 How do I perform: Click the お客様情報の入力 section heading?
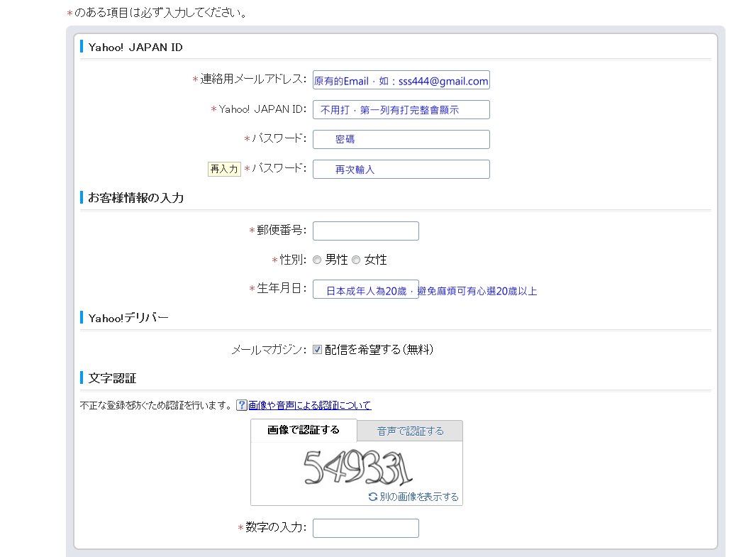pyautogui.click(x=135, y=198)
